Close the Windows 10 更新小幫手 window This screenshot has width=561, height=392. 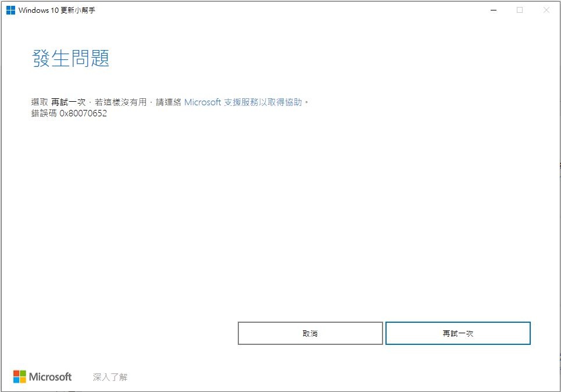[546, 10]
